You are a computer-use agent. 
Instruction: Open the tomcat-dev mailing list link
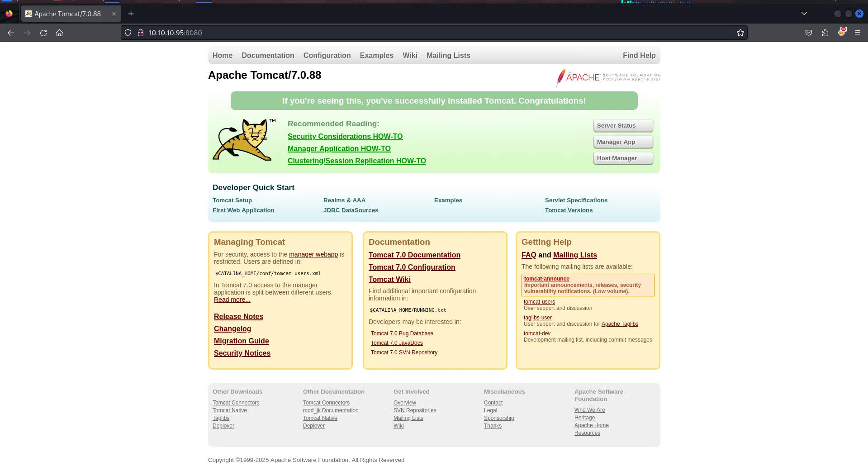pos(537,333)
